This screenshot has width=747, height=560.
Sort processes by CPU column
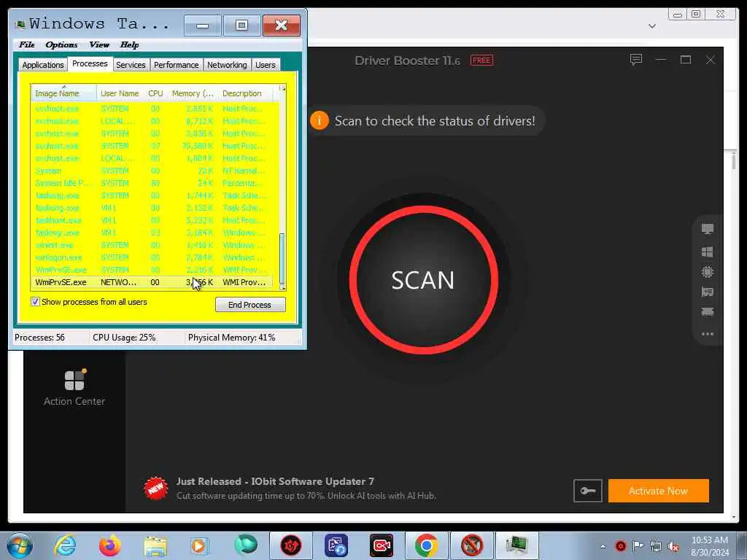coord(156,93)
